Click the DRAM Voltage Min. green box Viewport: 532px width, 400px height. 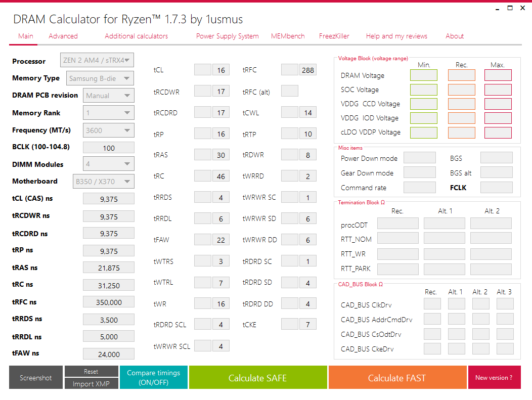coord(424,75)
